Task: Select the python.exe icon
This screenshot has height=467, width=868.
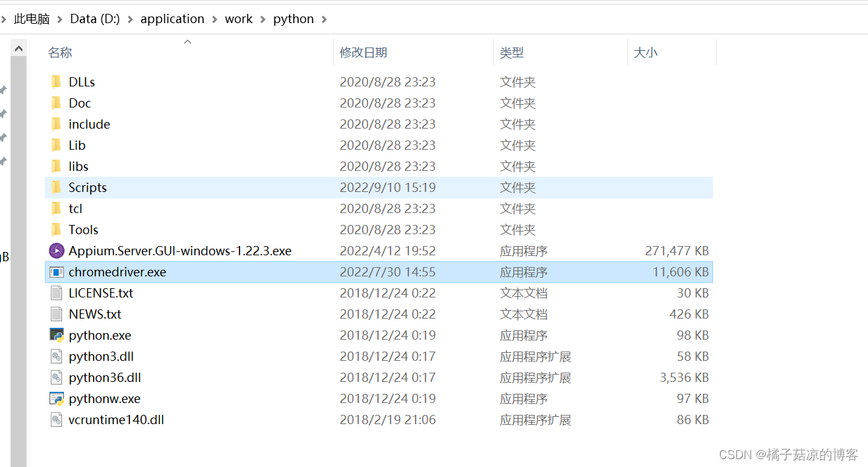Action: pyautogui.click(x=56, y=335)
